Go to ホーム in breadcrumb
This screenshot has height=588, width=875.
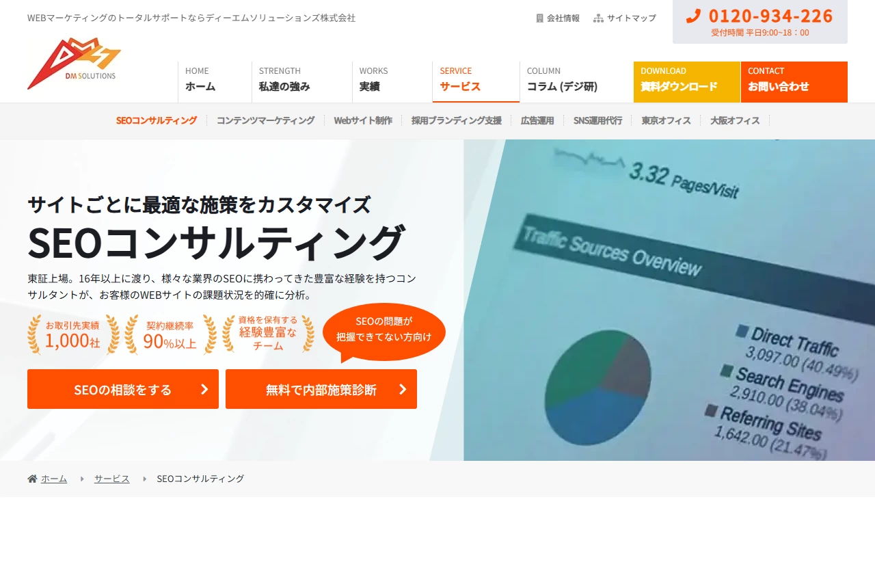54,479
